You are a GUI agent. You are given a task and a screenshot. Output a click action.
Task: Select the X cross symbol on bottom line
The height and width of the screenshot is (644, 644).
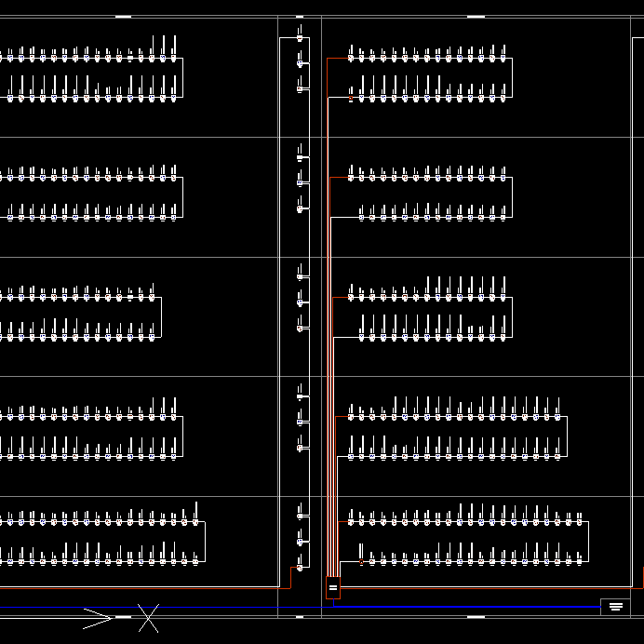149,617
